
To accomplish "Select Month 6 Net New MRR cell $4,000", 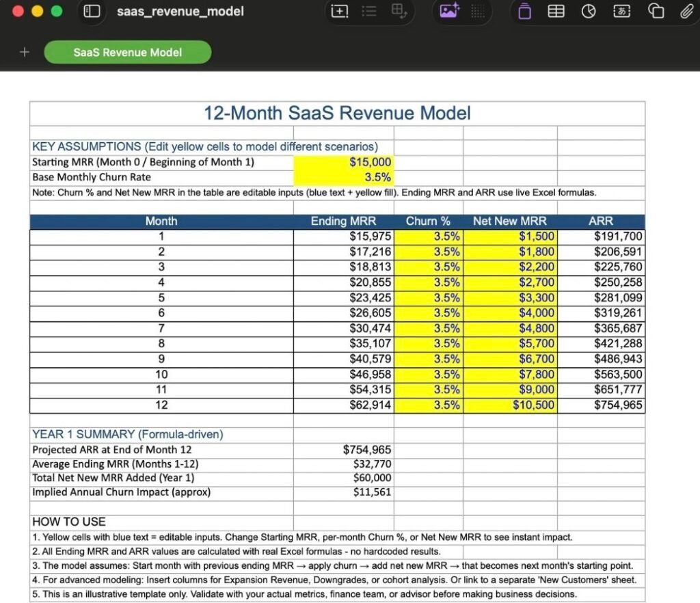I will point(510,313).
